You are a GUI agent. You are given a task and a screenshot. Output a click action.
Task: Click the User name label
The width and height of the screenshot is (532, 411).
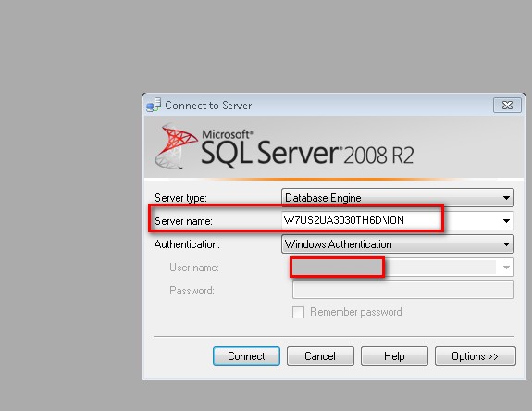click(194, 268)
